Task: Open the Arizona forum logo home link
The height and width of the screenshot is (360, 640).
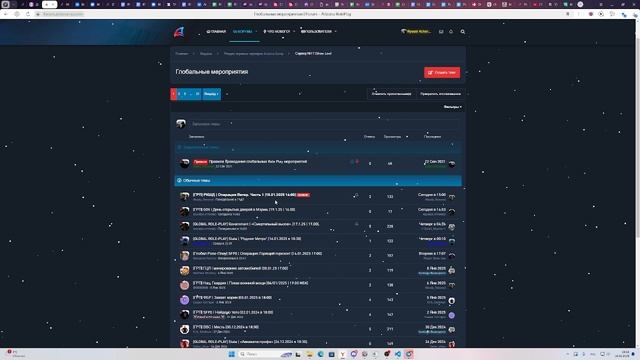Action: [x=179, y=31]
